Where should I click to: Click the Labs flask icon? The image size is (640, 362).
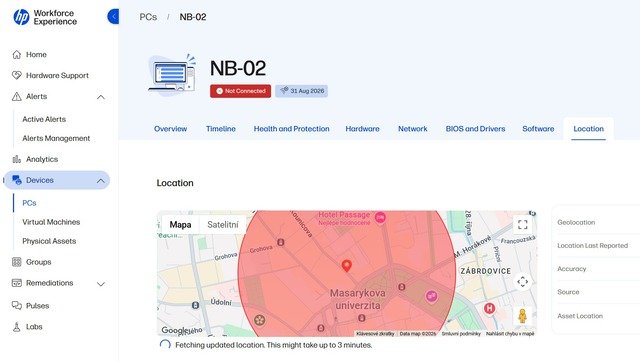17,327
